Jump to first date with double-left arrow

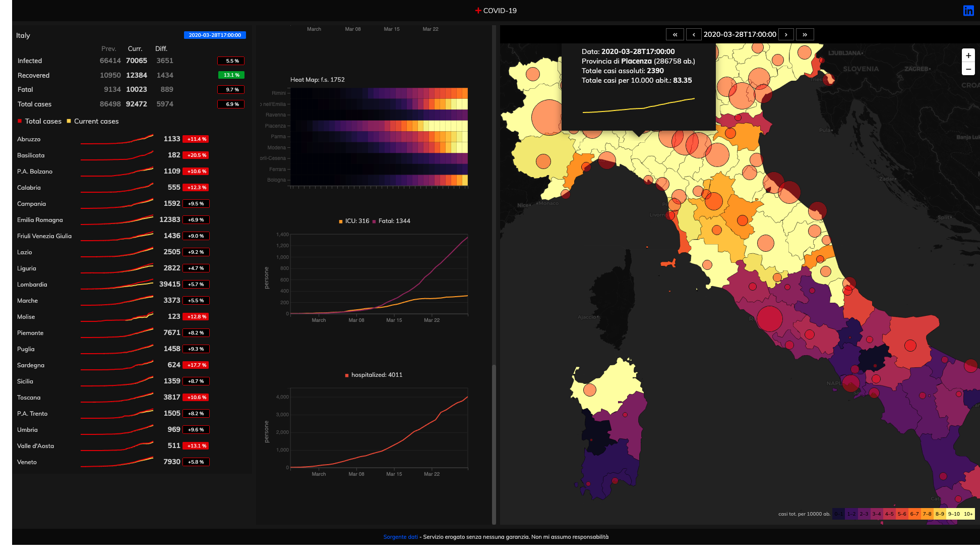[675, 34]
